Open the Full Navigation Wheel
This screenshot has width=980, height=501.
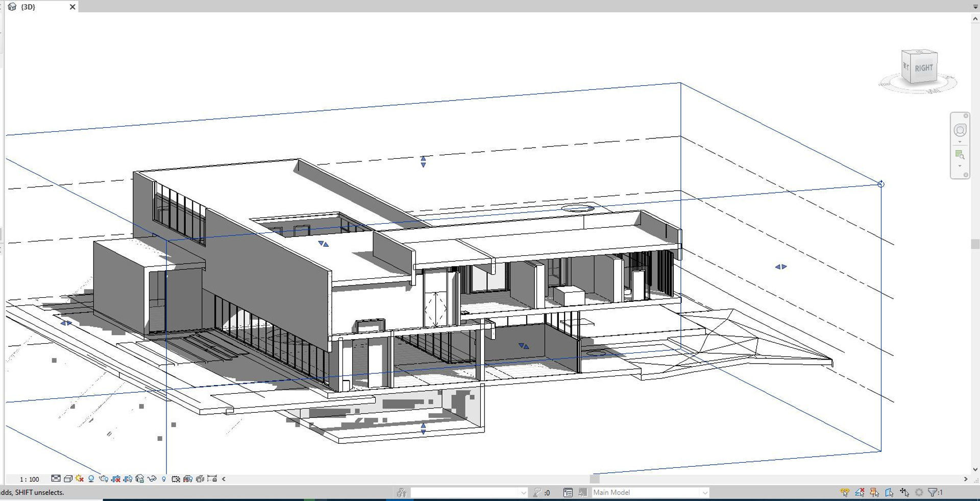(x=960, y=130)
